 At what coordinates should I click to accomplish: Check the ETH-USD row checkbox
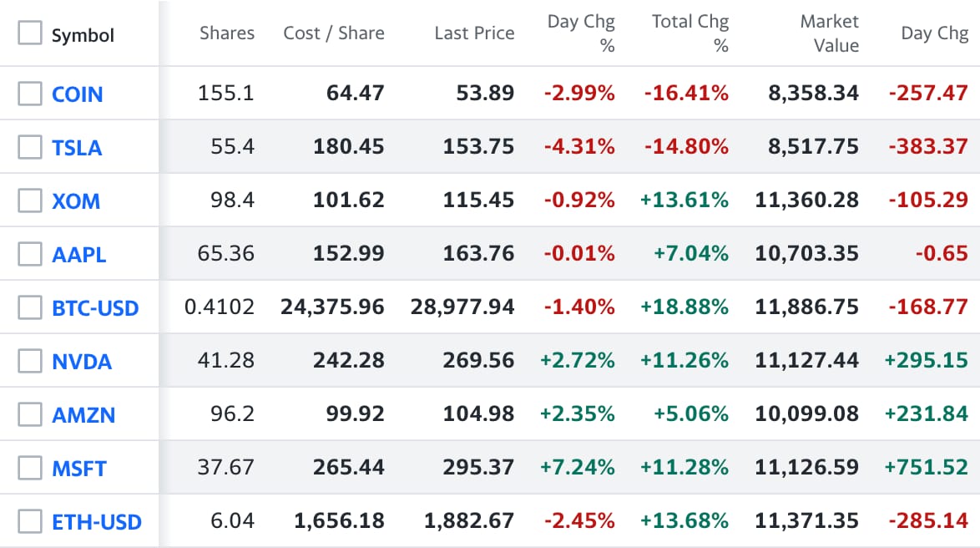pos(30,521)
